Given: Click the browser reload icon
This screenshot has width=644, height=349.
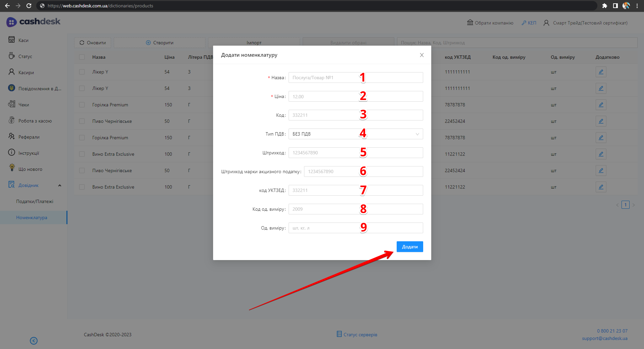Looking at the screenshot, I should tap(29, 6).
